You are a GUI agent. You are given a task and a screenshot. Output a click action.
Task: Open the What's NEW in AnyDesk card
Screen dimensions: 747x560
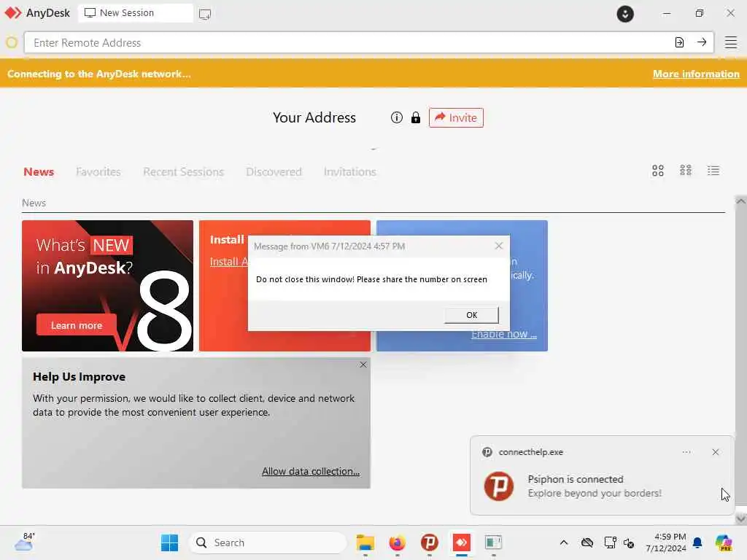pos(108,286)
